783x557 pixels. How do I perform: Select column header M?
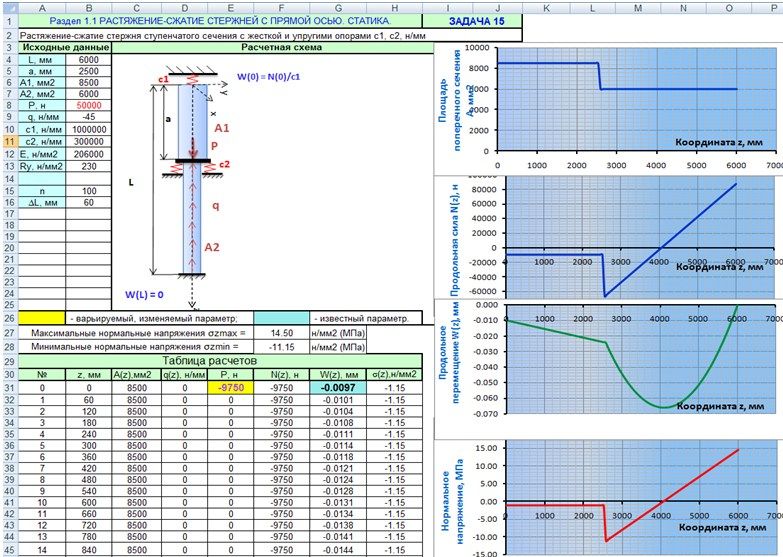(x=637, y=6)
